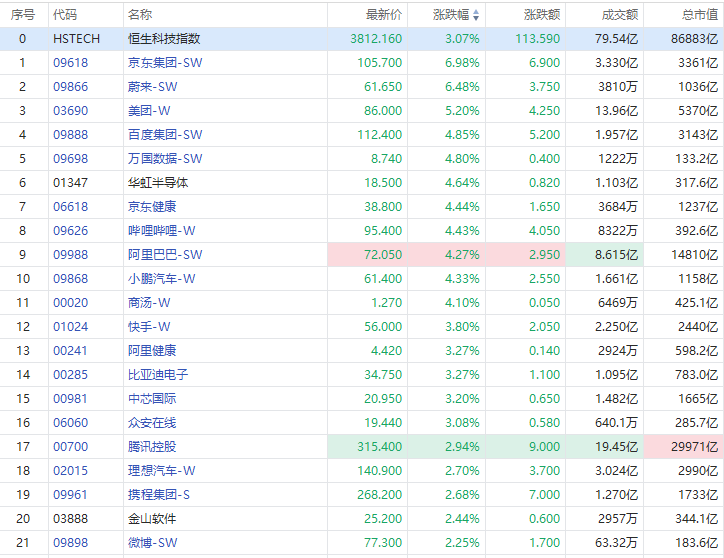The width and height of the screenshot is (724, 558).
Task: Click the 代码 column header
Action: point(65,15)
